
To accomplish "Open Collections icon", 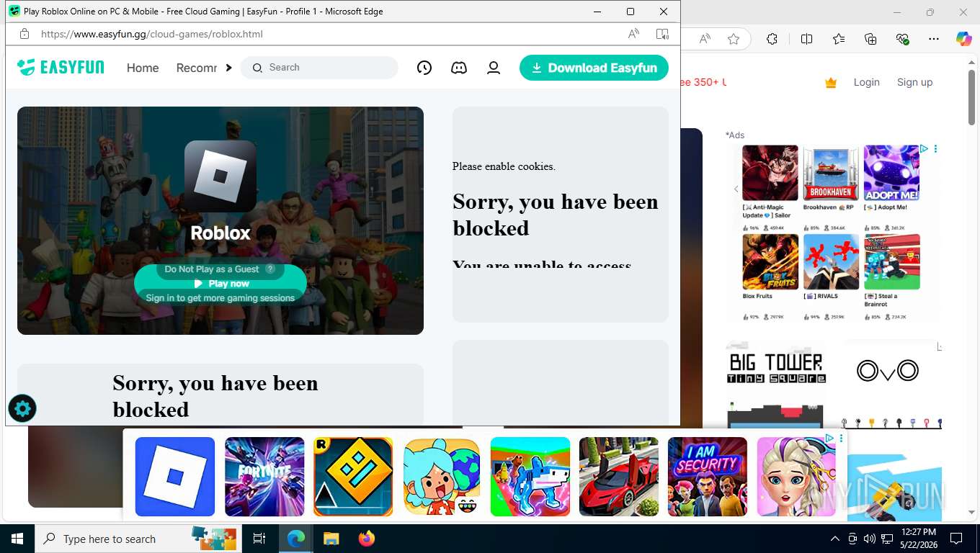I will click(x=870, y=39).
